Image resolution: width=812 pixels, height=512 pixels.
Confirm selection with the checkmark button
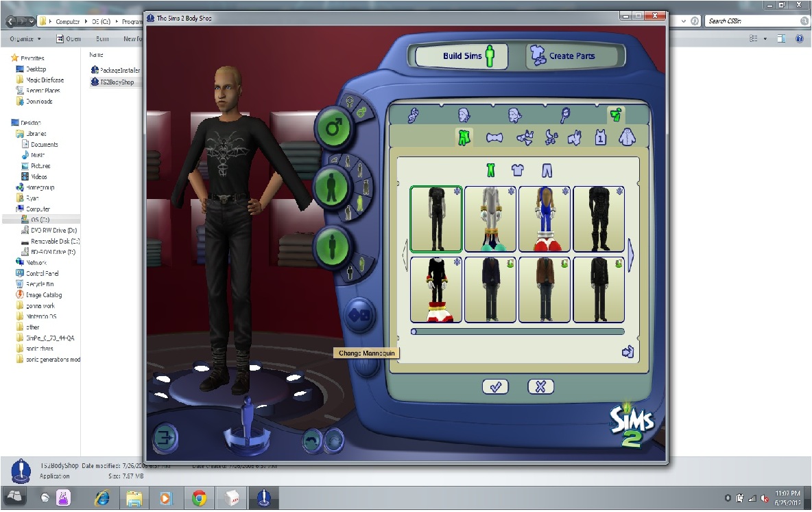494,386
